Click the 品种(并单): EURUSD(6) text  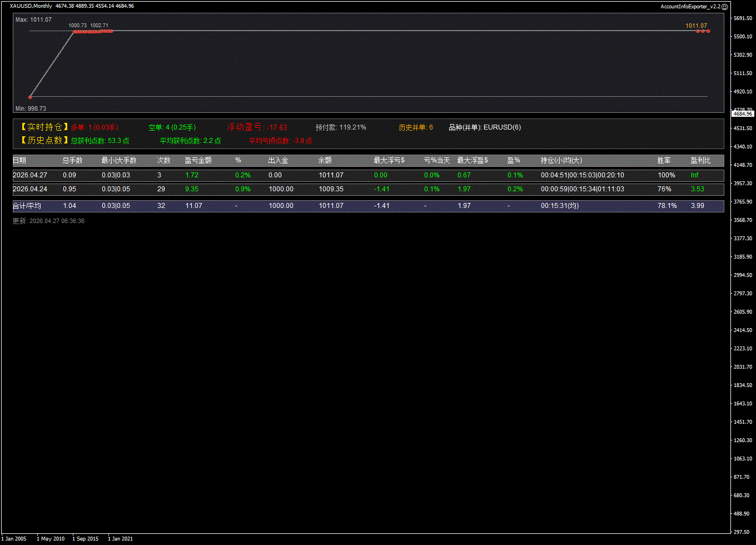pyautogui.click(x=485, y=127)
